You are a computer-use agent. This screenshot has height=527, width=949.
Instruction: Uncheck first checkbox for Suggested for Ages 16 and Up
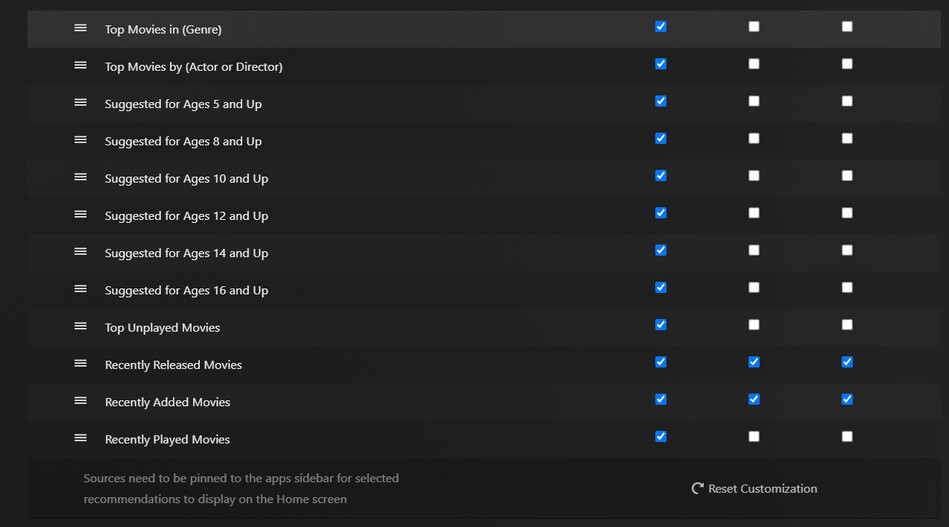(x=660, y=288)
